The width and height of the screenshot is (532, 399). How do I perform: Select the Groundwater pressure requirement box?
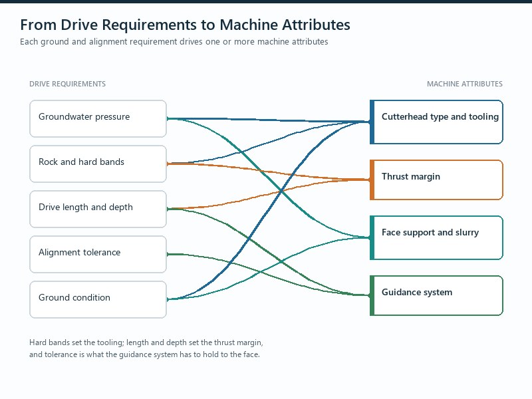click(x=98, y=119)
